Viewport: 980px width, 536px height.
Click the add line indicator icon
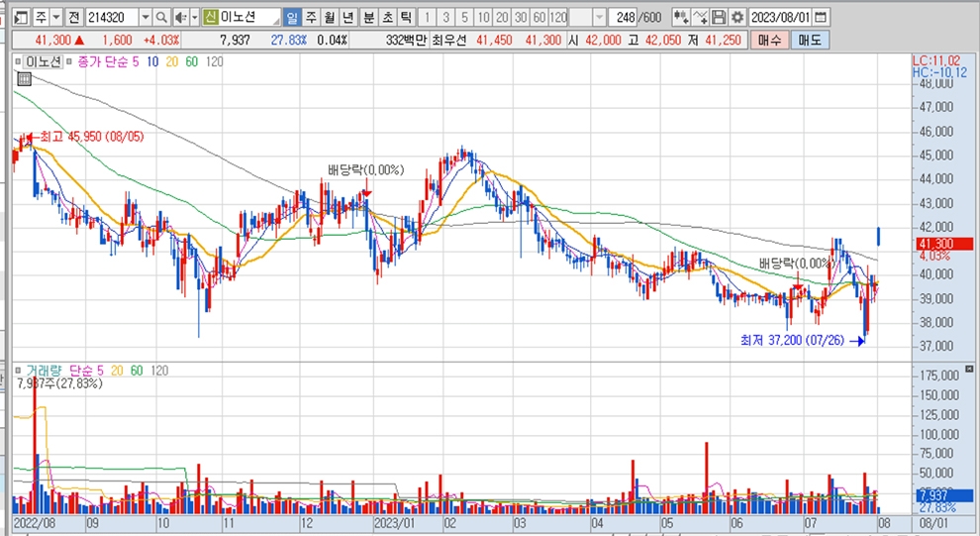click(x=701, y=18)
